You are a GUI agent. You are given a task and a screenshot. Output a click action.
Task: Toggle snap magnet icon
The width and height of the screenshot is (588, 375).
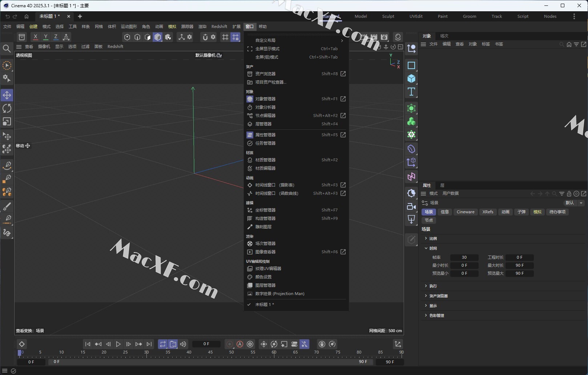tap(205, 37)
